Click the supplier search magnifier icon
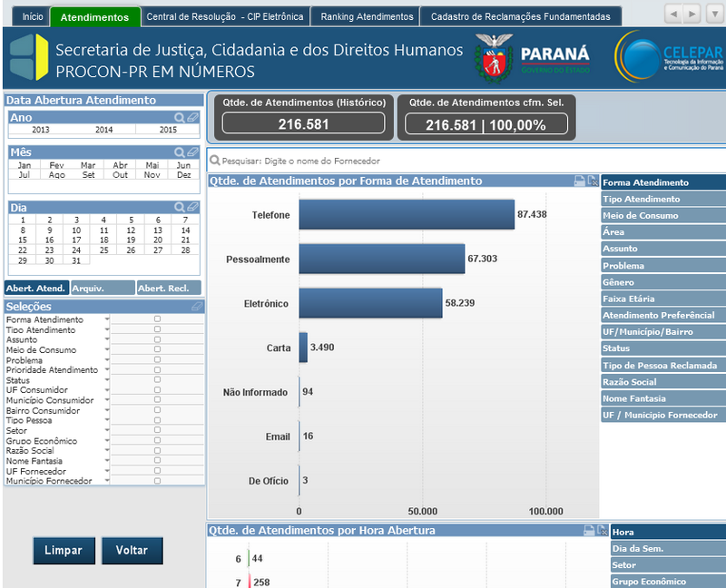The image size is (726, 588). coord(214,161)
